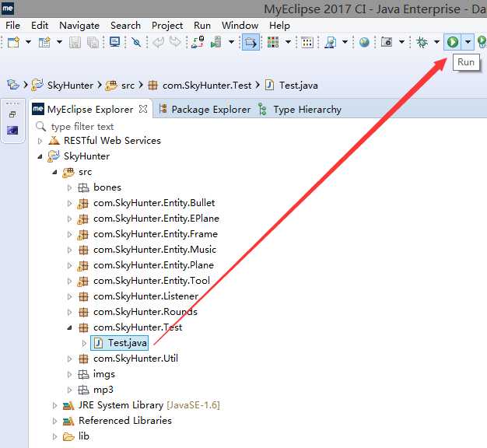Collapse the com.SkyHunter.Test package
The width and height of the screenshot is (487, 448).
tap(69, 328)
